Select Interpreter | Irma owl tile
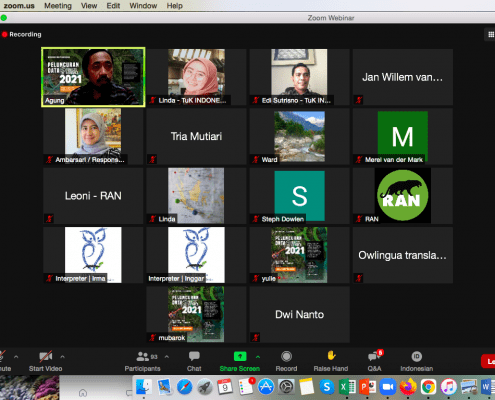 (x=93, y=255)
